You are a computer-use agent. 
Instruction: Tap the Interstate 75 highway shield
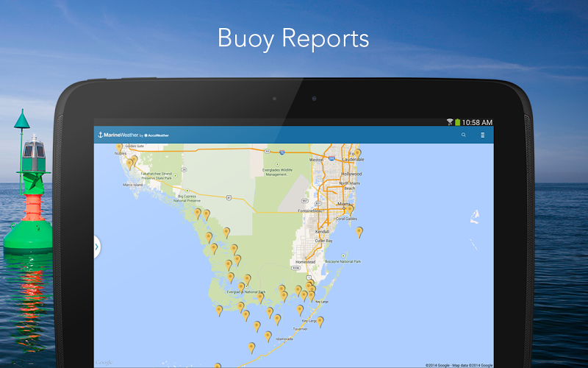282,152
